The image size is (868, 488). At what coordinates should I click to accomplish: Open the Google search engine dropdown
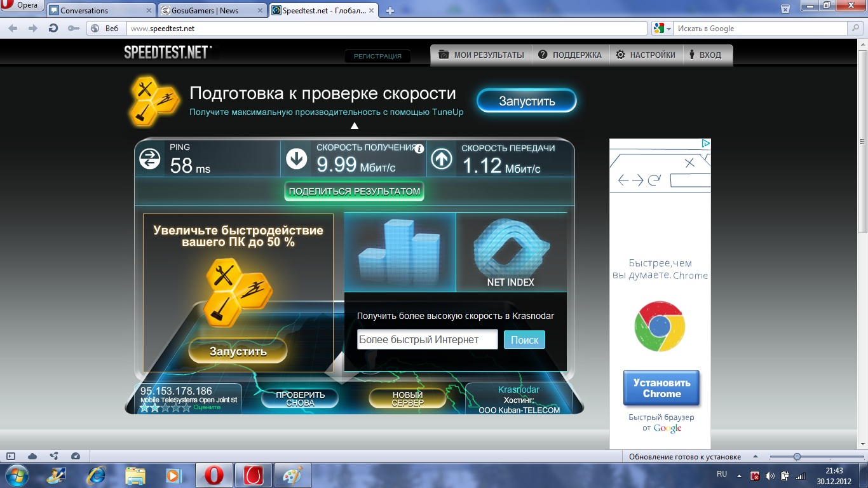point(663,29)
